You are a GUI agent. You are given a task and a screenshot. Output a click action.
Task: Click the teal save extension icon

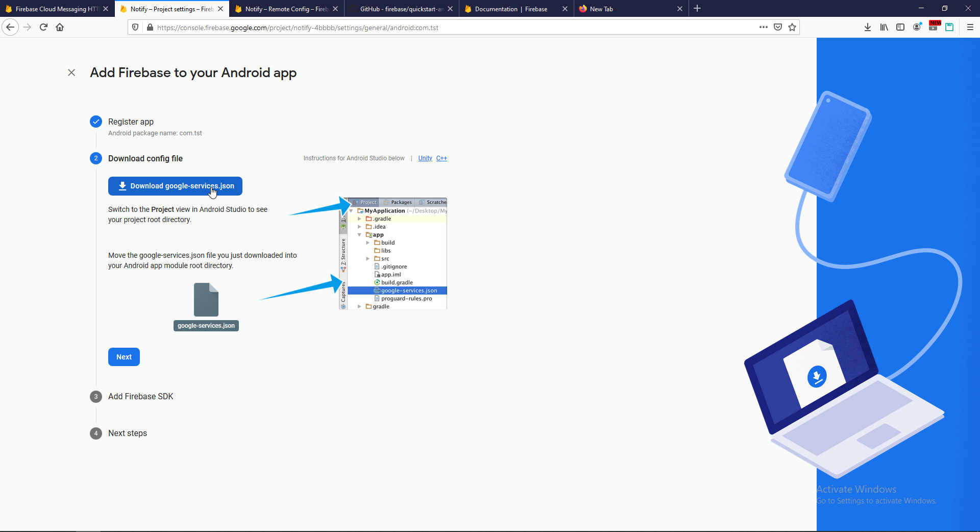tap(949, 27)
